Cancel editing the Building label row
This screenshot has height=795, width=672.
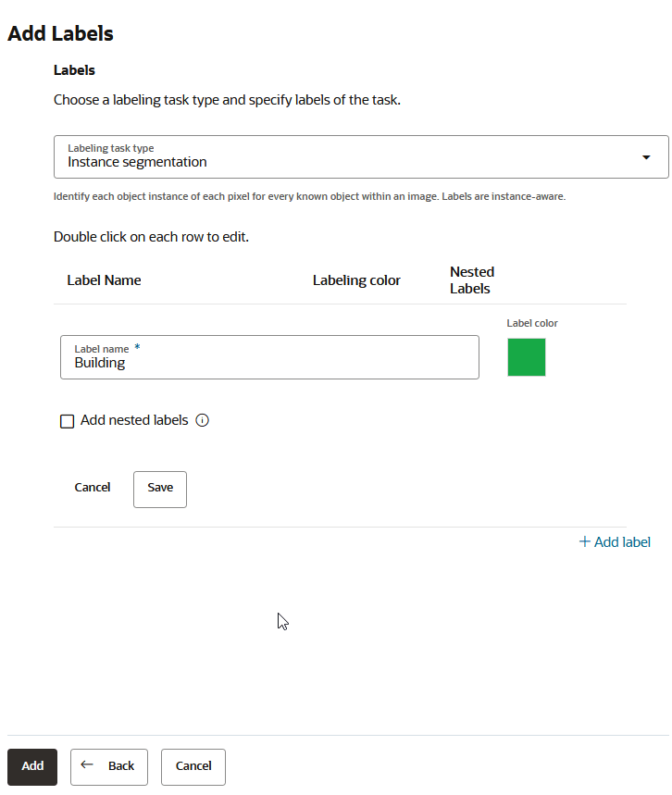pyautogui.click(x=92, y=488)
